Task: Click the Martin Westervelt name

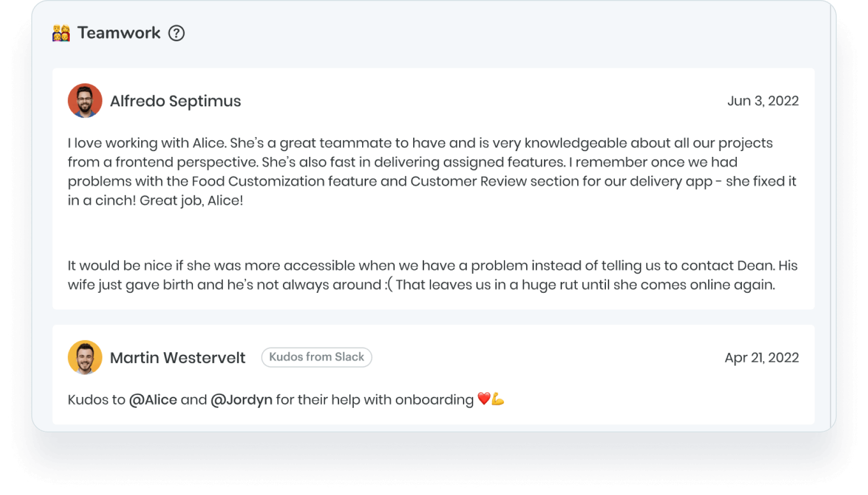Action: tap(178, 358)
